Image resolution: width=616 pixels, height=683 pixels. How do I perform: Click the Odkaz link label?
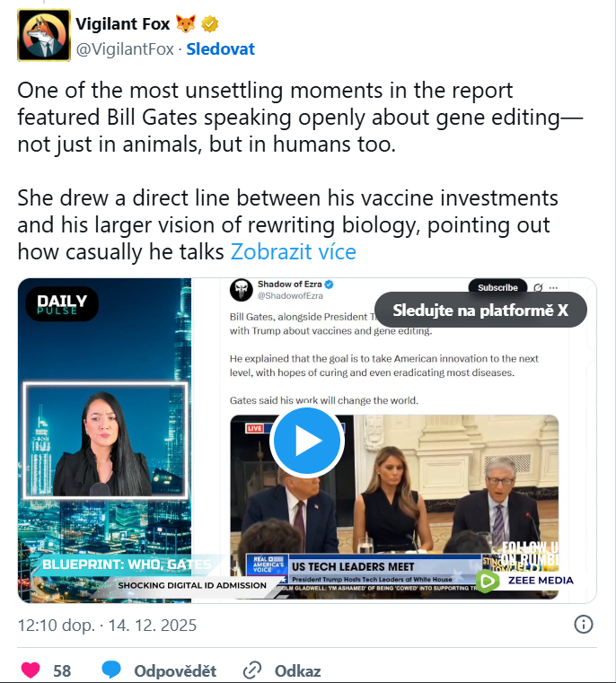(297, 670)
